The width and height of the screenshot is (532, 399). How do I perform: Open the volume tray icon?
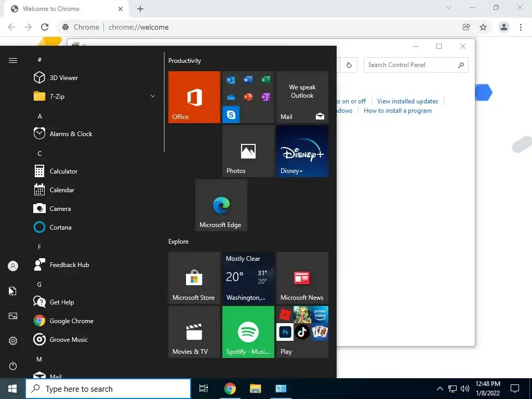point(465,389)
